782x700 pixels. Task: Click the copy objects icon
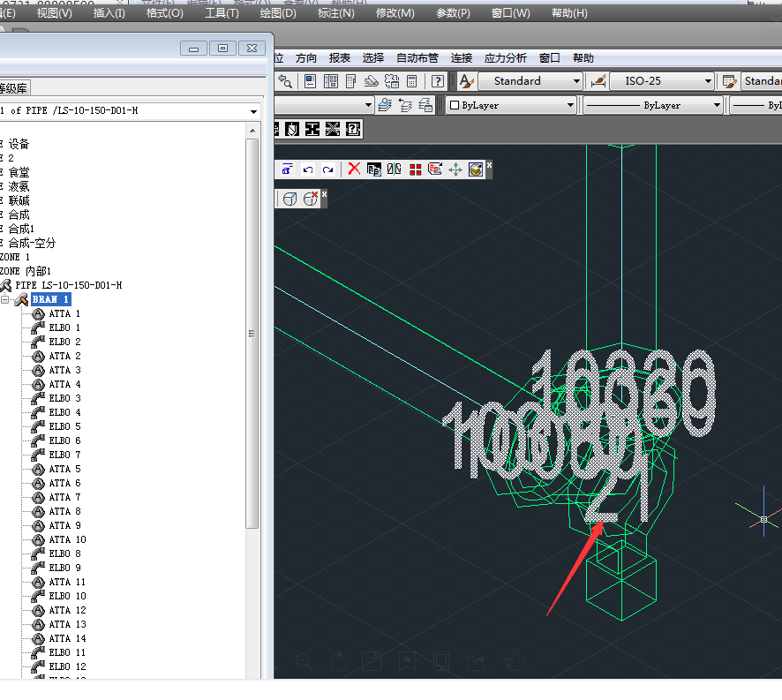tap(374, 169)
